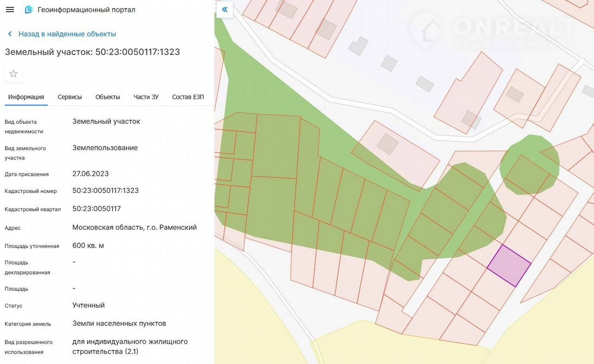Screen dimensions: 594x364
Task: Select the Объекты tab
Action: click(108, 97)
